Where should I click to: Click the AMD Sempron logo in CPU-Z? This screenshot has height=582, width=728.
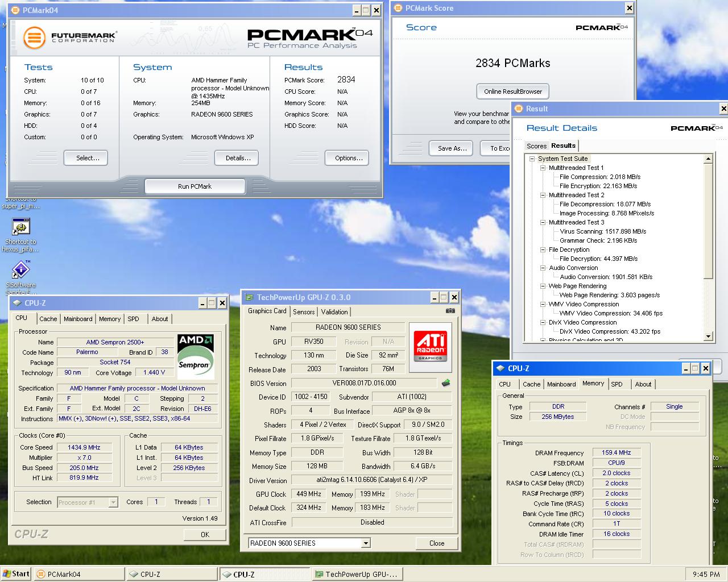(196, 356)
